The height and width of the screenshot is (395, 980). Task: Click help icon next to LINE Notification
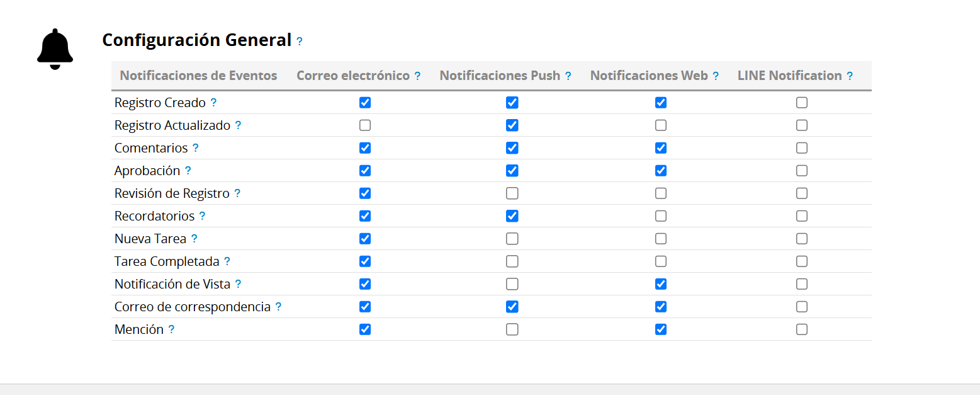coord(850,76)
